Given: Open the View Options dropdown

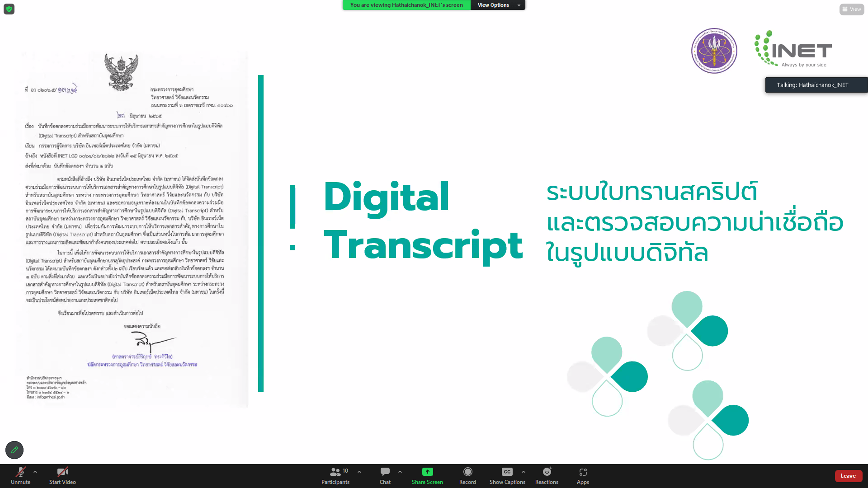Looking at the screenshot, I should click(498, 5).
